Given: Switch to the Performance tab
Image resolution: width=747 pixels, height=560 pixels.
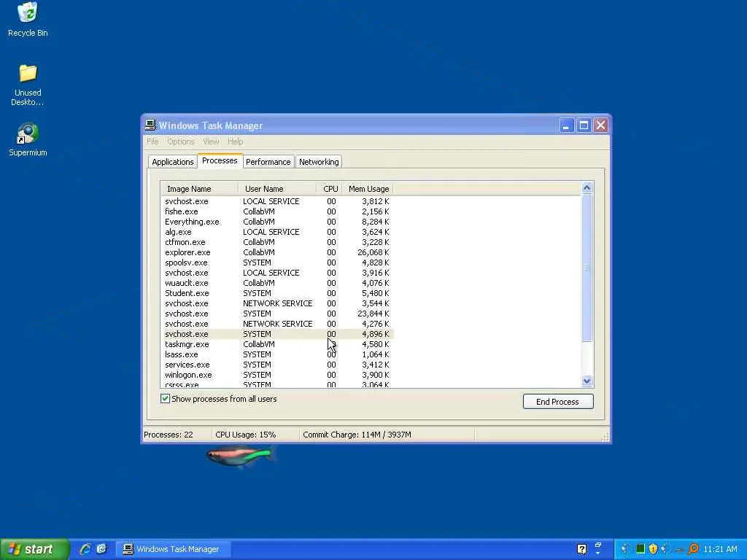Looking at the screenshot, I should [268, 162].
